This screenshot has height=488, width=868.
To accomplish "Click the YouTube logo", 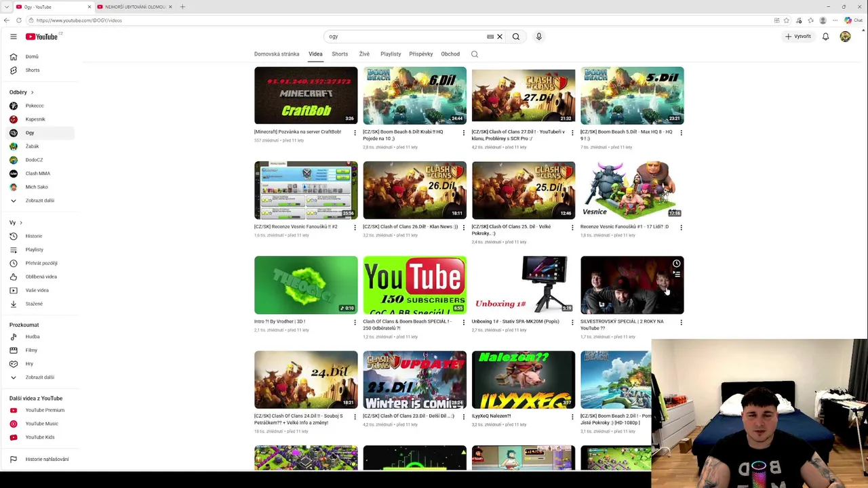I will [x=42, y=37].
